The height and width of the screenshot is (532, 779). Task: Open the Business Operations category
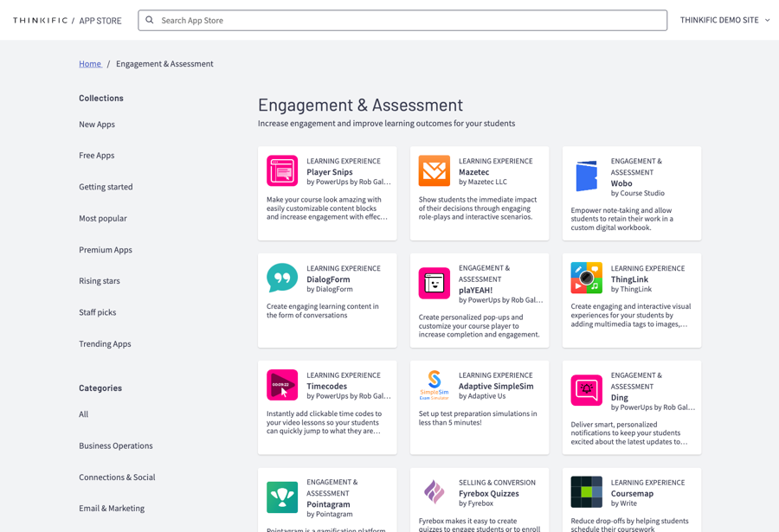[x=115, y=445]
